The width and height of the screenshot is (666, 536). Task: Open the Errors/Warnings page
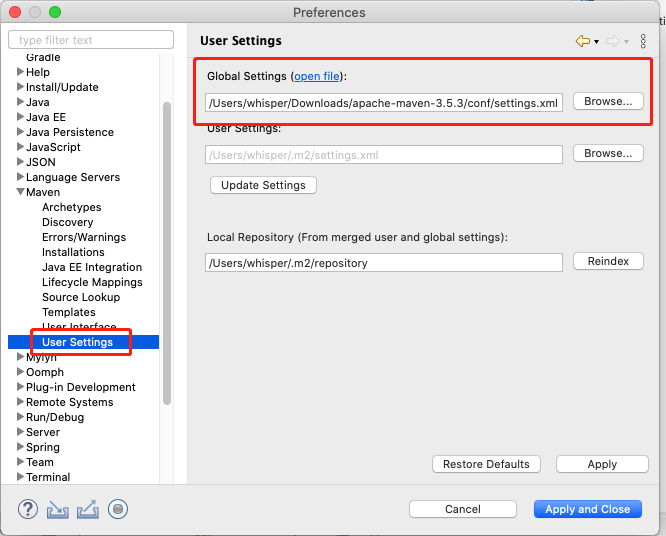(x=84, y=237)
